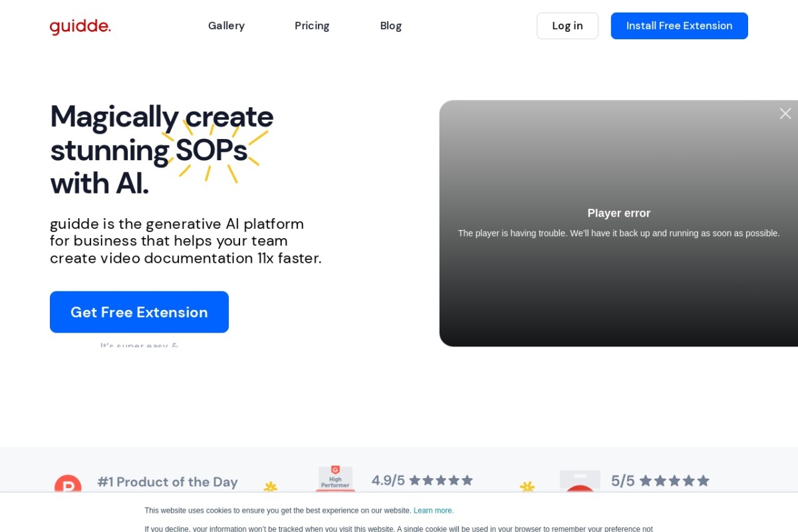Click the G2 High Performer badge
Viewport: 798px width, 532px height.
point(335,478)
